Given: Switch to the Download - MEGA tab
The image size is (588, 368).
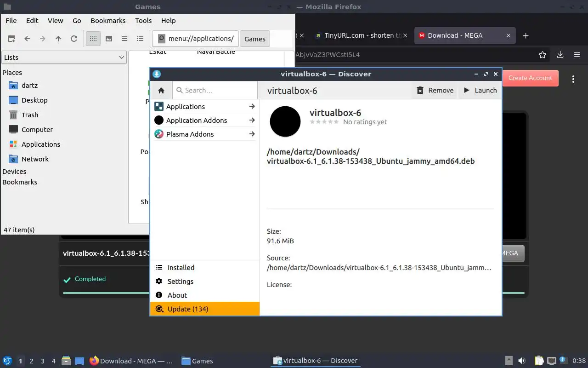Looking at the screenshot, I should point(465,35).
